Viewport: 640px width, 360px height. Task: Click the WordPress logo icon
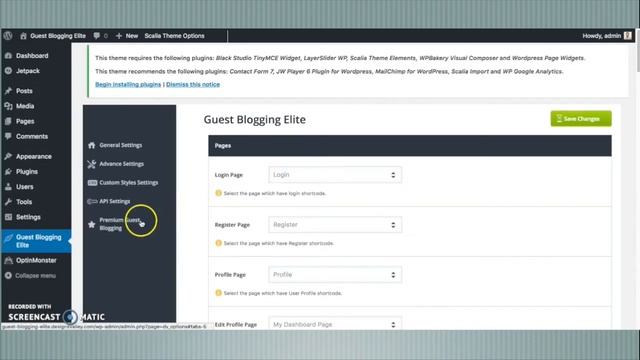point(8,36)
